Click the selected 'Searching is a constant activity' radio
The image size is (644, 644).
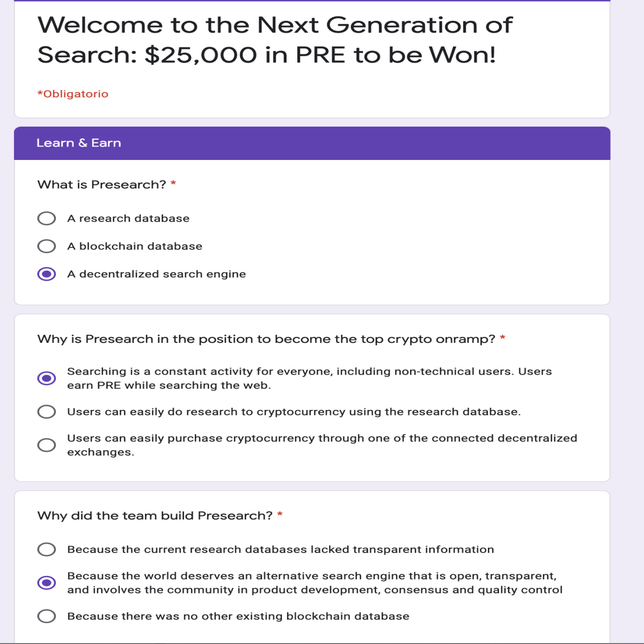[47, 378]
